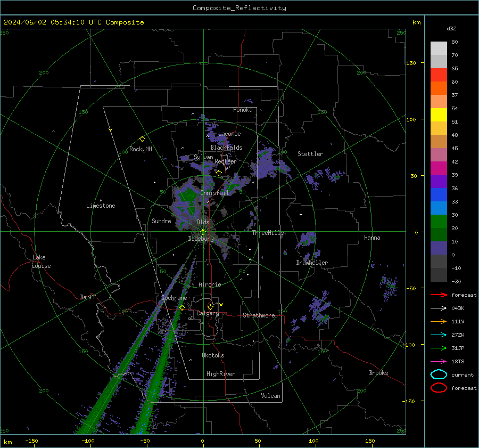This screenshot has height=448, width=479.
Task: Select the Lake Louise label
Action: pyautogui.click(x=41, y=262)
